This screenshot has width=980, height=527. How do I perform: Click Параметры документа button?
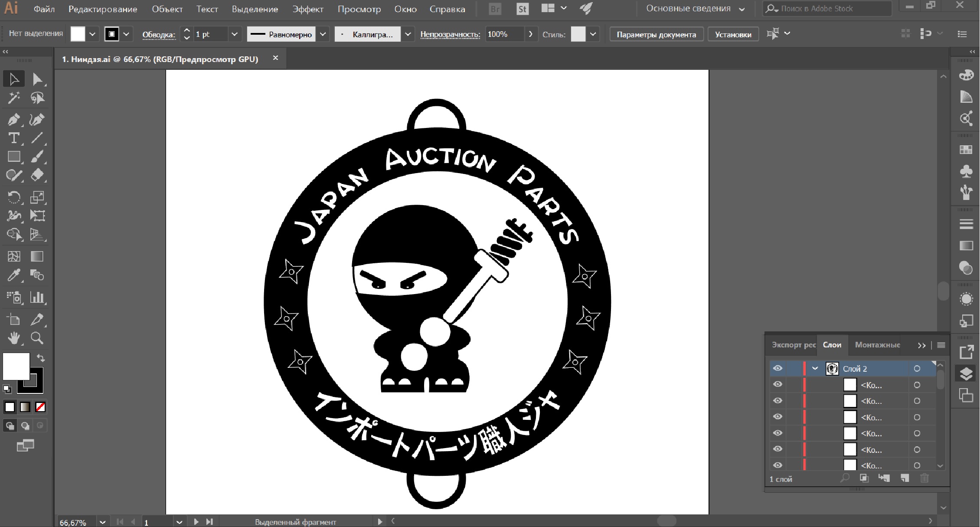click(656, 34)
